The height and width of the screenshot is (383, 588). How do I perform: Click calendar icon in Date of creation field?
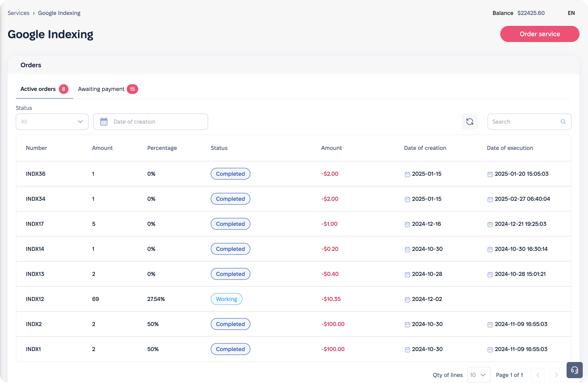(x=104, y=122)
